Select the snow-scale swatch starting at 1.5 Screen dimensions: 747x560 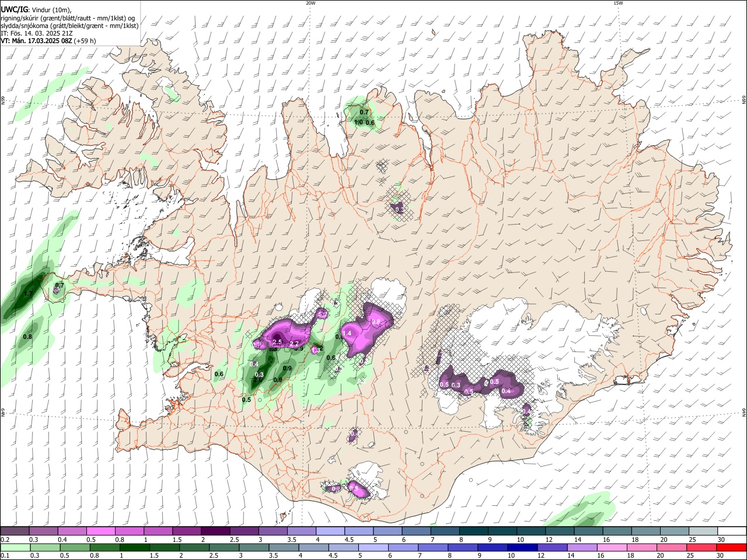click(187, 531)
